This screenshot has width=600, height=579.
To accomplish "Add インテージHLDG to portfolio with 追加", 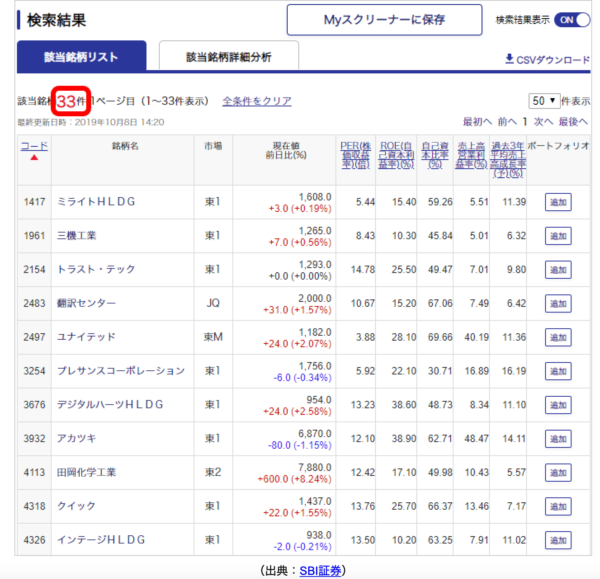I will pos(557,540).
